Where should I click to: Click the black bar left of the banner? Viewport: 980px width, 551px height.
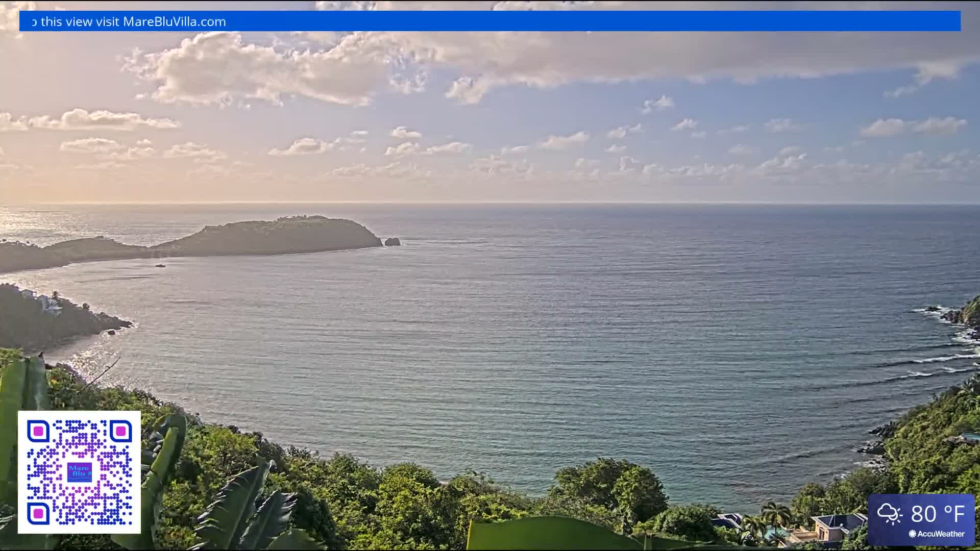point(10,21)
